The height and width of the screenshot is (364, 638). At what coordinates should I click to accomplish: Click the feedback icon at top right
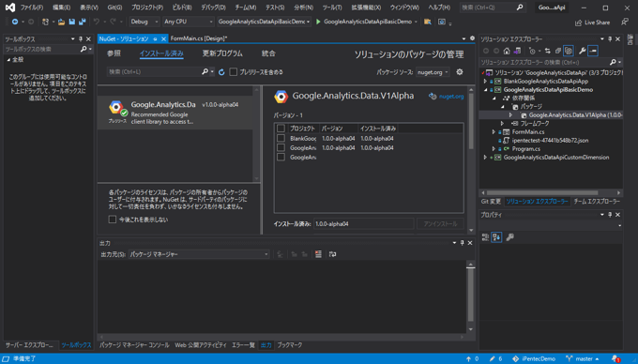coord(625,22)
